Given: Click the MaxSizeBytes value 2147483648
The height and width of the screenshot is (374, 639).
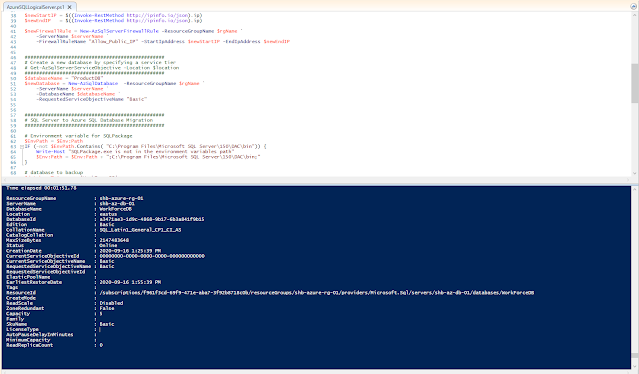Looking at the screenshot, I should pos(114,240).
